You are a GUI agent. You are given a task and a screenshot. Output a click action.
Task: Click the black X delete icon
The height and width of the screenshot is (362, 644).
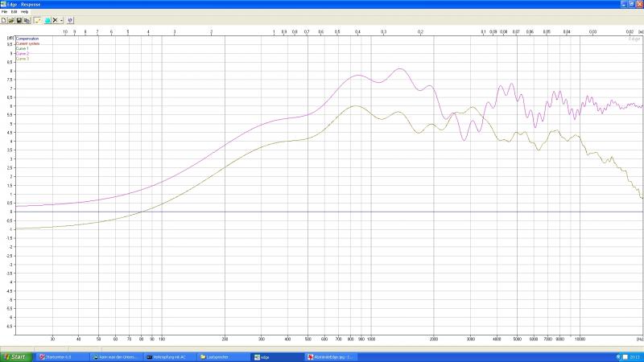(54, 20)
